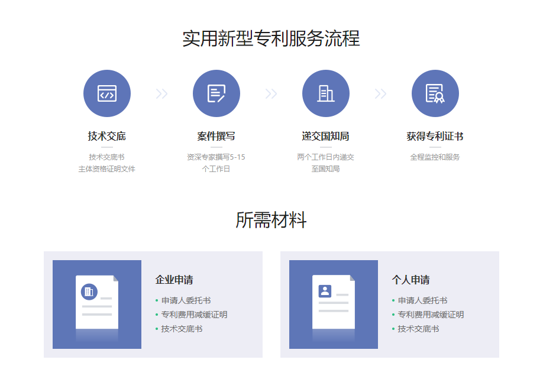Click 技术交底书 in the 企业申请 card
Screen dimensions: 543x392
coord(182,329)
